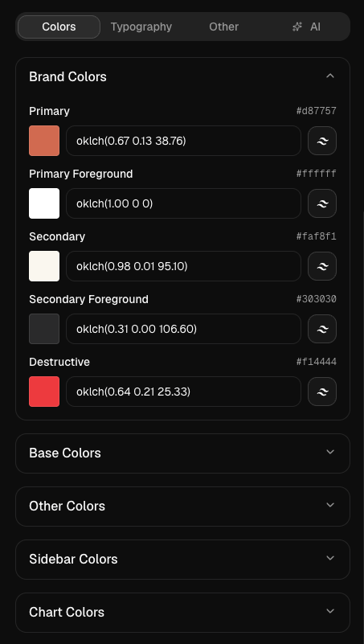Click the #ffffff hex code
The height and width of the screenshot is (644, 364).
[x=317, y=174]
